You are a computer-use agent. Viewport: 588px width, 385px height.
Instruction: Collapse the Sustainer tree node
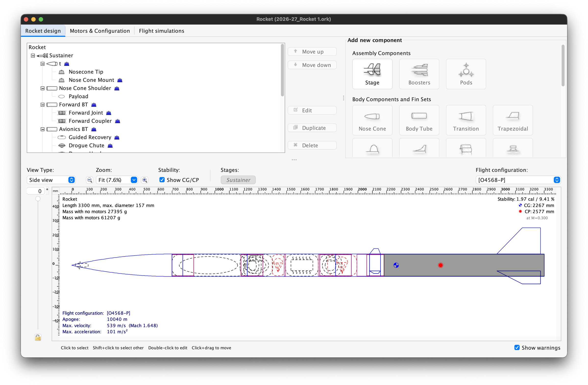coord(33,56)
